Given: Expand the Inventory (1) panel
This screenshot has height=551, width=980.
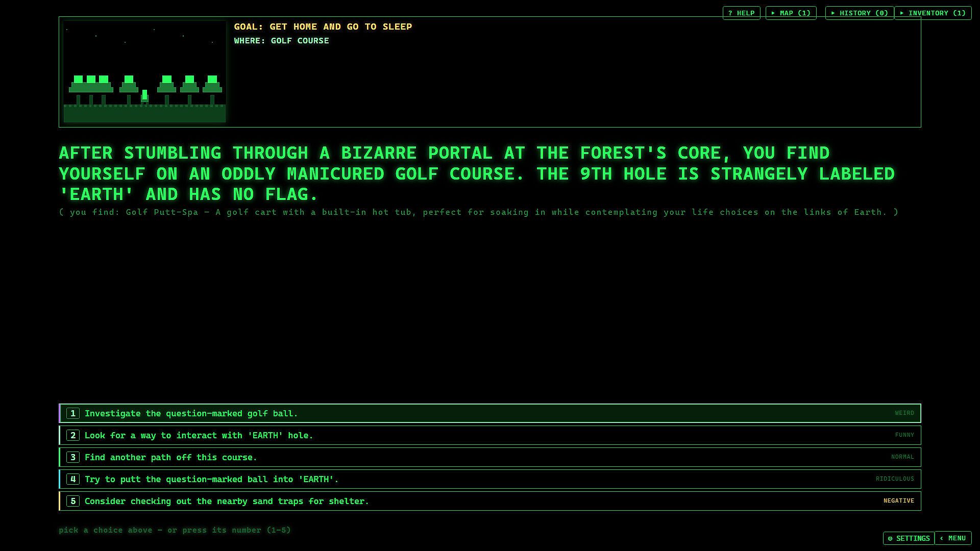Looking at the screenshot, I should 933,13.
